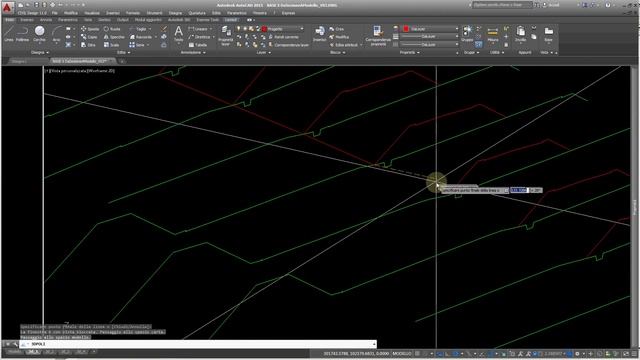Click Corrispondenza layer button
The height and width of the screenshot is (360, 640).
tap(288, 45)
